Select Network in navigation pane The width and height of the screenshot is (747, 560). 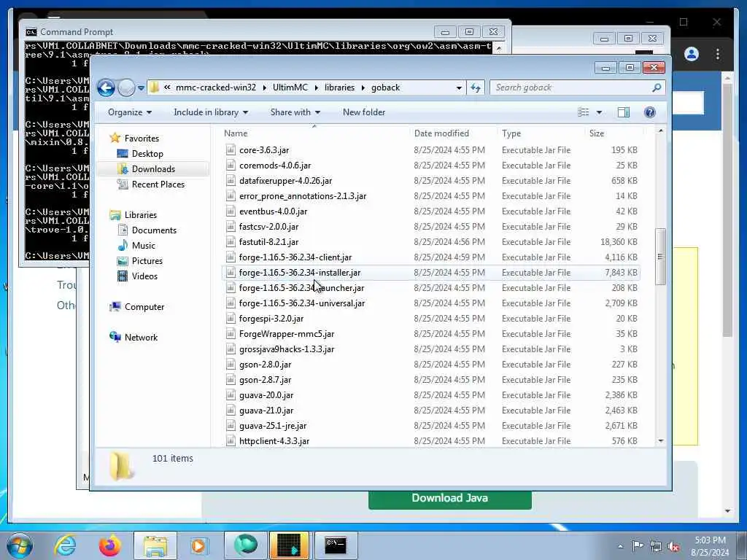pos(141,338)
